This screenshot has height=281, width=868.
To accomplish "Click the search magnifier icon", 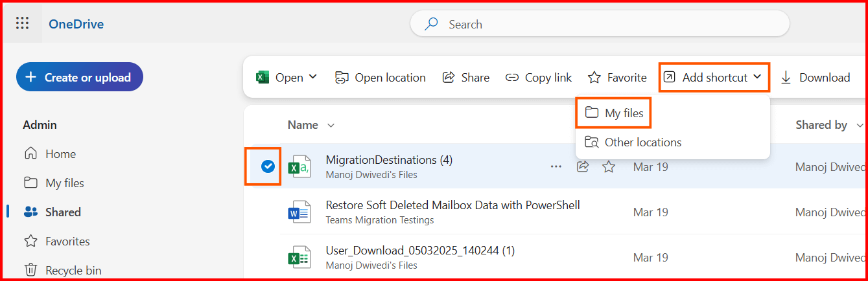I will (x=431, y=24).
